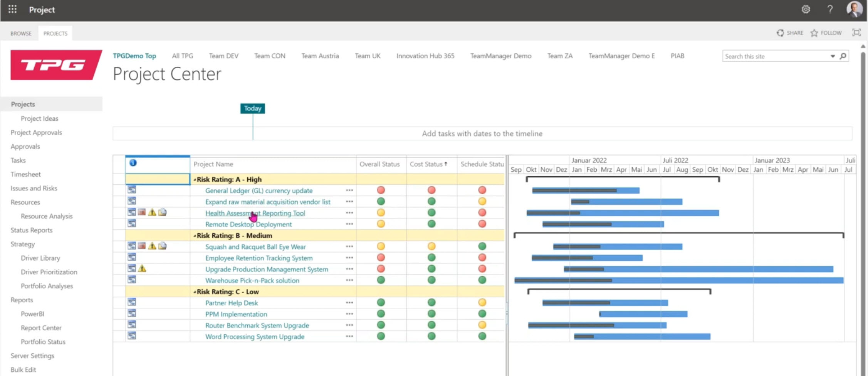The width and height of the screenshot is (868, 376).
Task: Click the search magnifier icon
Action: [843, 56]
